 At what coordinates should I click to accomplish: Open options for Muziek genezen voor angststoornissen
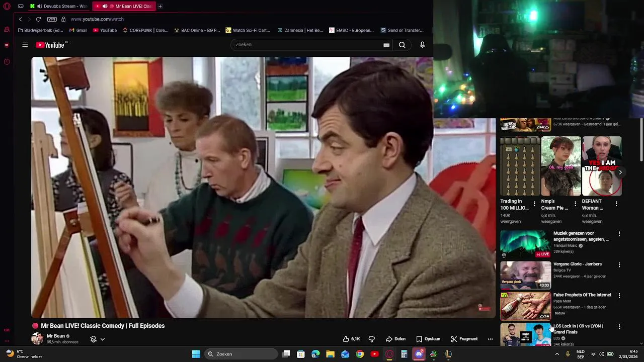click(x=619, y=234)
